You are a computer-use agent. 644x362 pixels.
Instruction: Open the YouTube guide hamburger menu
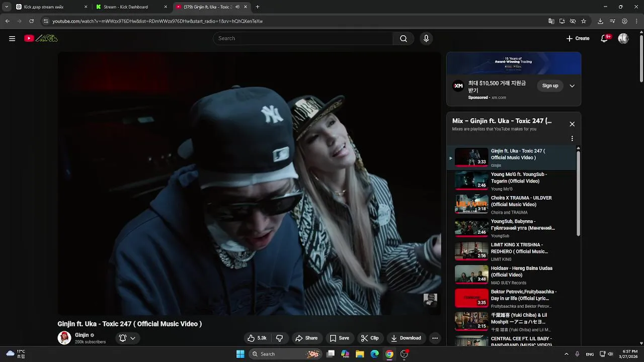point(12,39)
